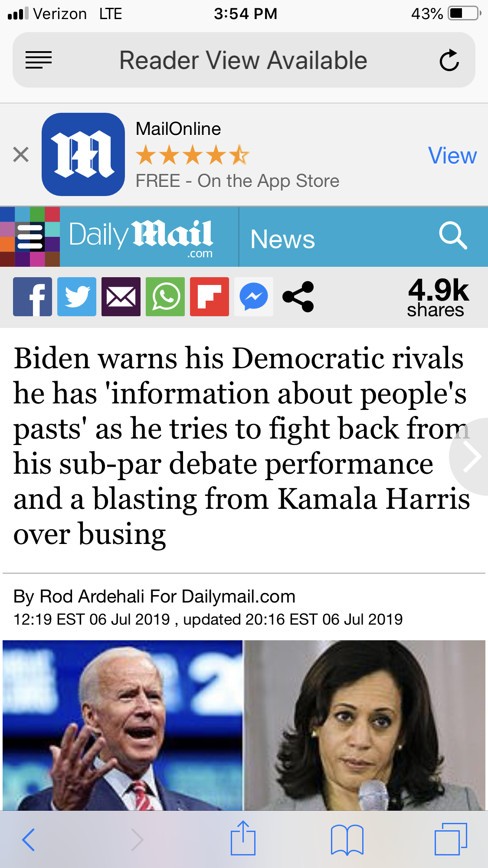Send article through Messenger icon
Viewport: 488px width, 868px height.
(254, 297)
